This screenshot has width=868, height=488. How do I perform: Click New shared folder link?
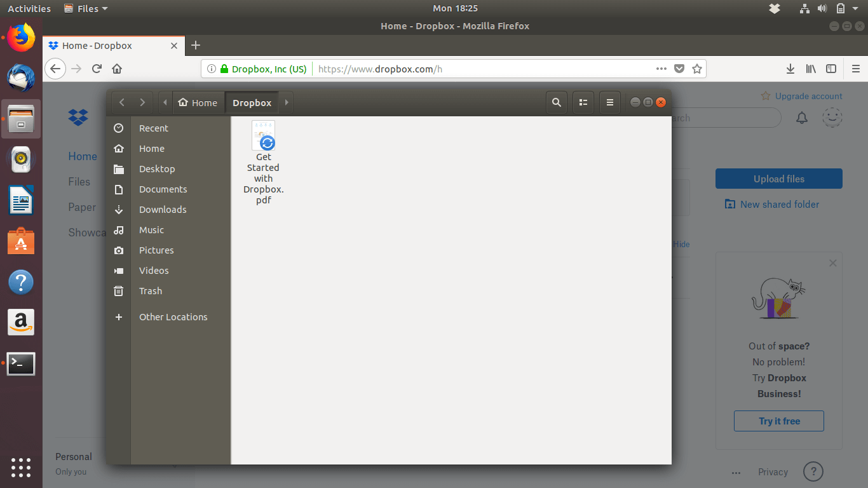pyautogui.click(x=772, y=204)
